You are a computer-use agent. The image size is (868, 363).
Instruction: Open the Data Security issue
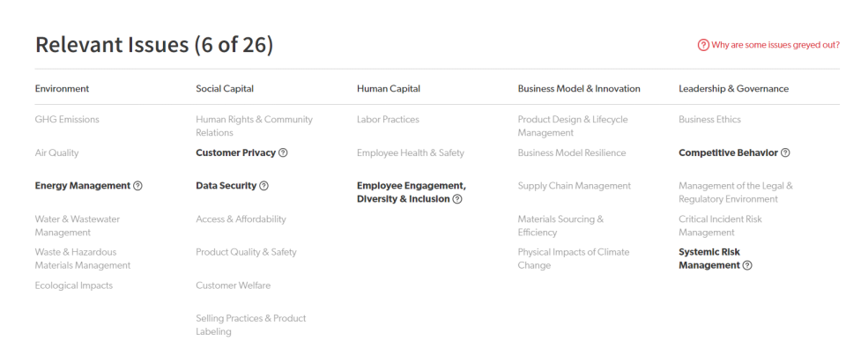pos(226,186)
